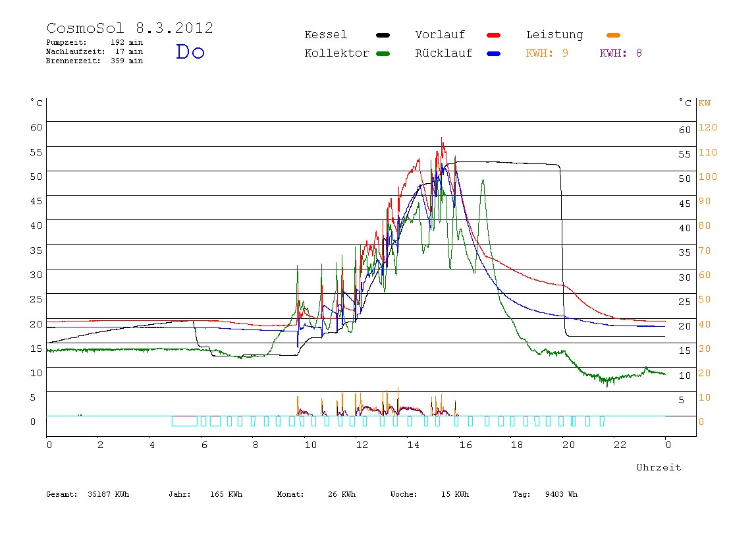
Task: Click the 'Pumpzeit:' label
Action: pyautogui.click(x=66, y=42)
